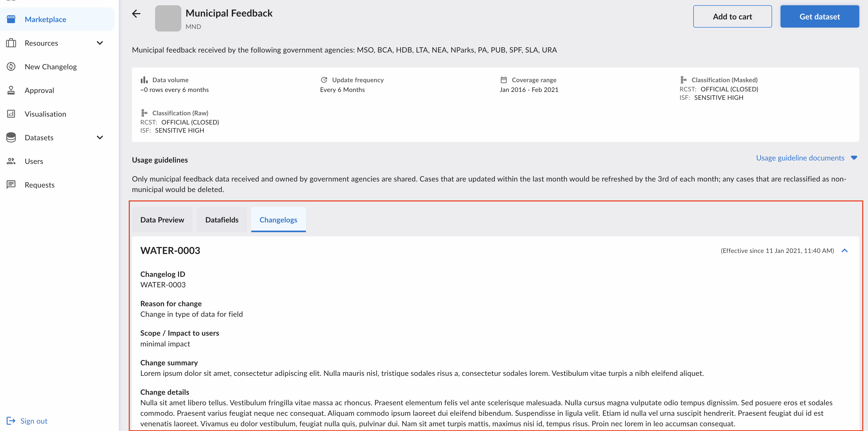Click the Classification (Masked) icon
Screen dimensions: 868x431
pyautogui.click(x=683, y=80)
